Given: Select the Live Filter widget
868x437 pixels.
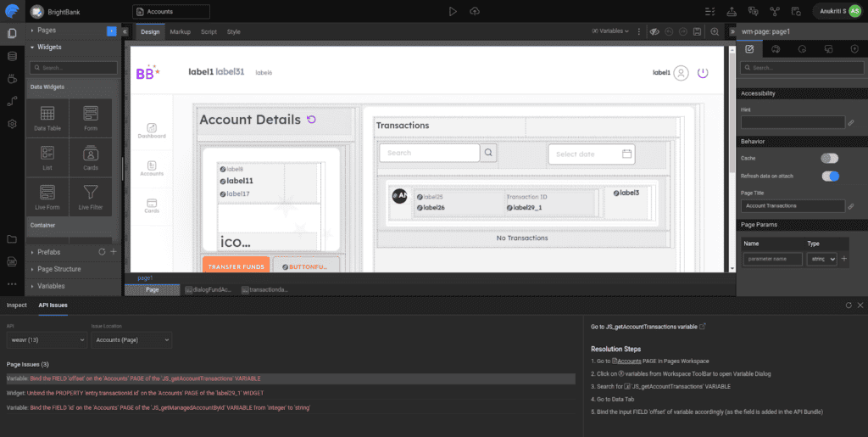Looking at the screenshot, I should [x=91, y=197].
